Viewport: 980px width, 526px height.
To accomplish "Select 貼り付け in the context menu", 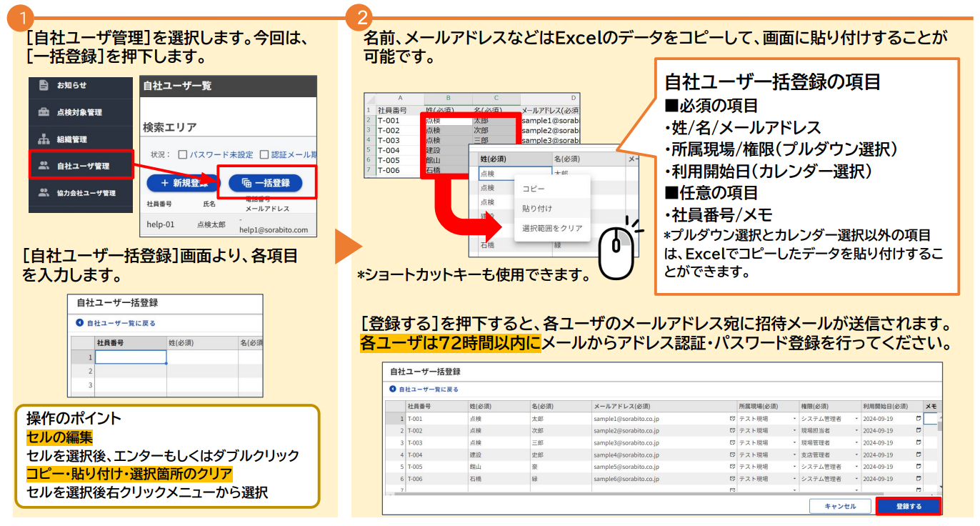I will coord(536,209).
